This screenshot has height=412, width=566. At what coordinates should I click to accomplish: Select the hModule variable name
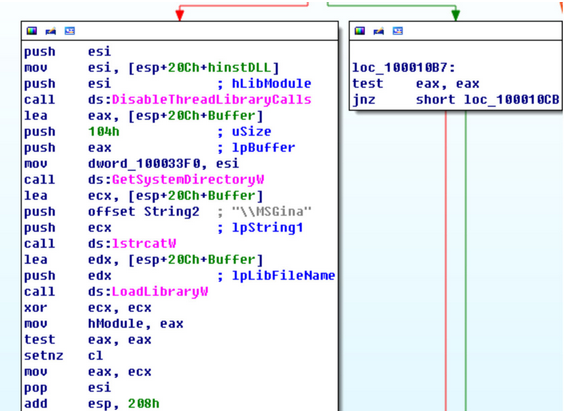pos(116,324)
